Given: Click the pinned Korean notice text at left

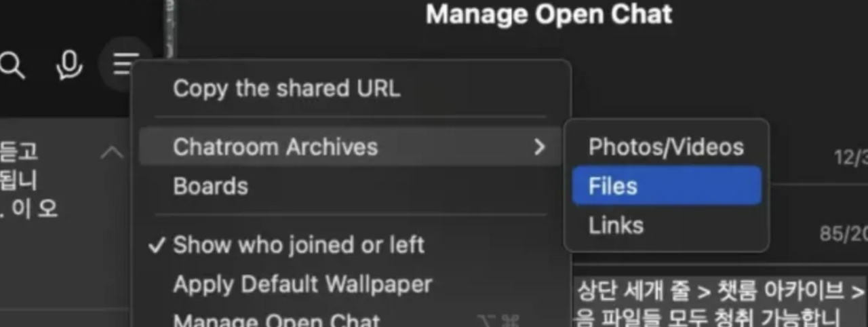Looking at the screenshot, I should [28, 180].
